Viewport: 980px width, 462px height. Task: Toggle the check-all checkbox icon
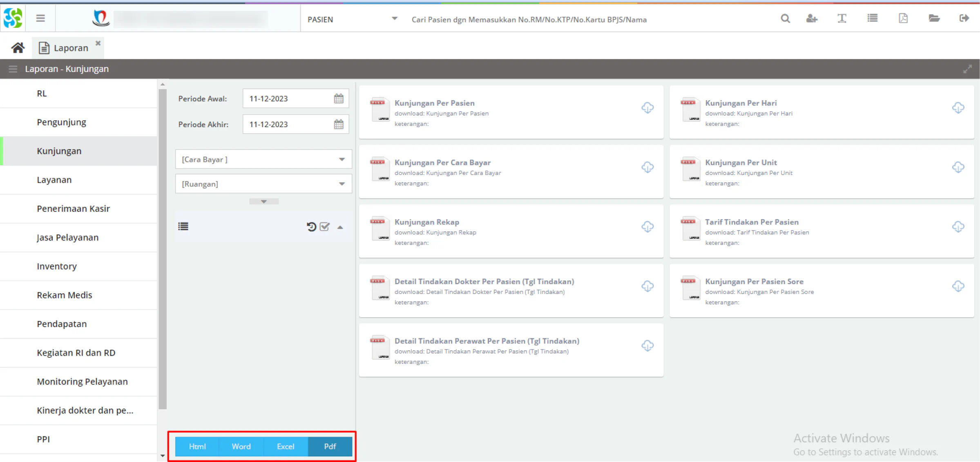click(325, 227)
